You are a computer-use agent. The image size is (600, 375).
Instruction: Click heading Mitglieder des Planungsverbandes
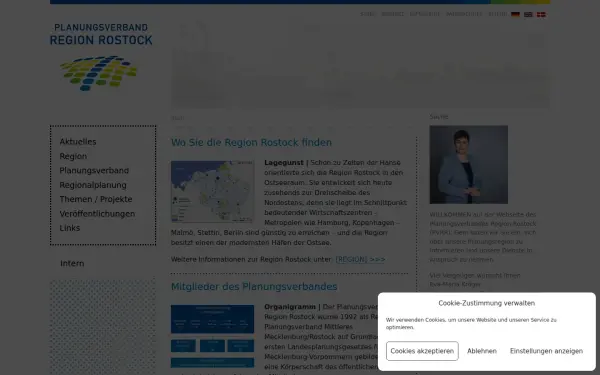click(x=254, y=287)
